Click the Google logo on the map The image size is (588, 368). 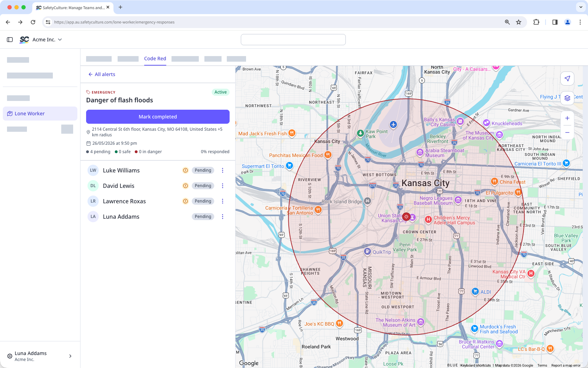point(249,363)
